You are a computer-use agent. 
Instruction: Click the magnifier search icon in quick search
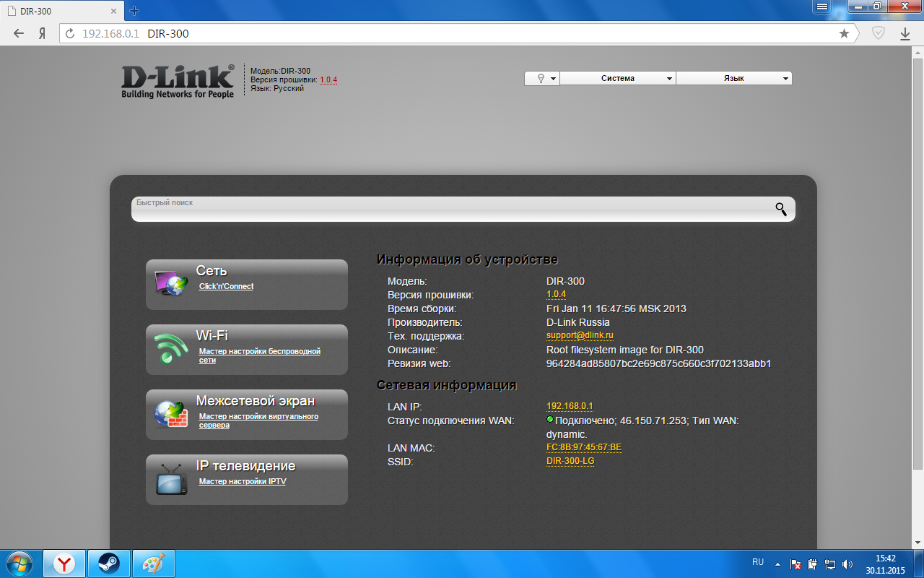(x=781, y=209)
